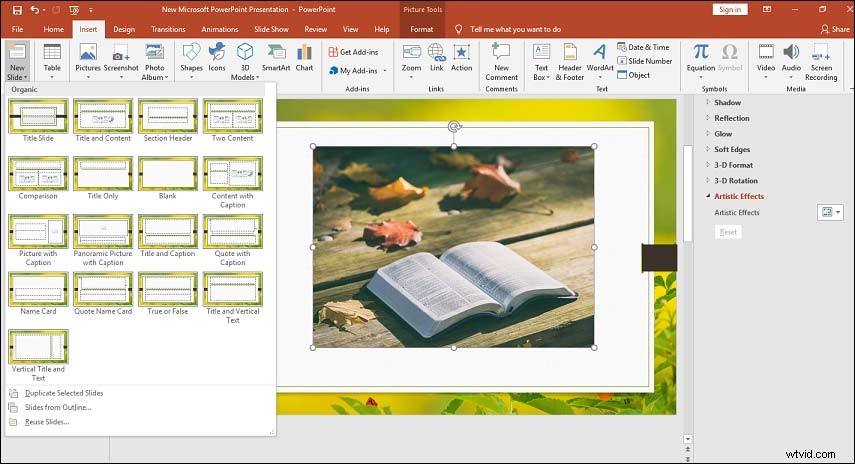This screenshot has height=464, width=855.
Task: Click the Undo arrow icon
Action: coord(35,10)
